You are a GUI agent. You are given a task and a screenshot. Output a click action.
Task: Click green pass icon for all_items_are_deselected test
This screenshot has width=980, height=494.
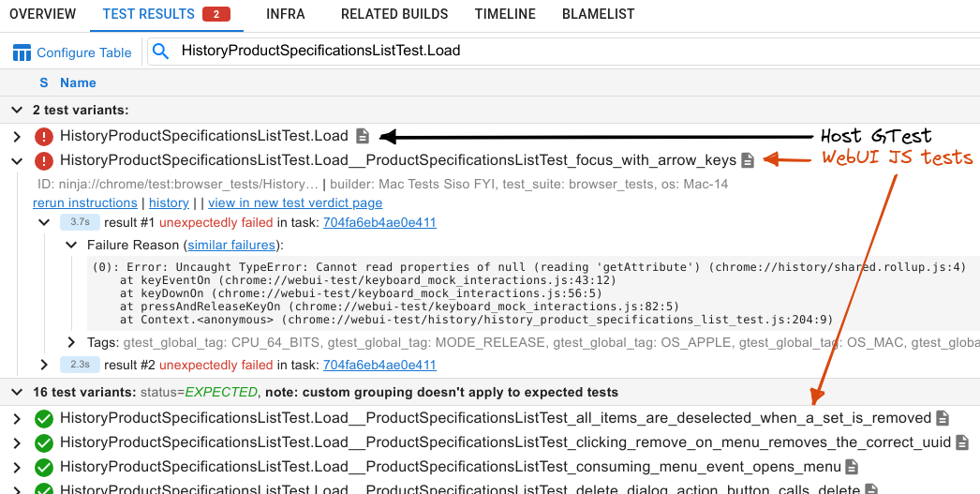(x=44, y=418)
